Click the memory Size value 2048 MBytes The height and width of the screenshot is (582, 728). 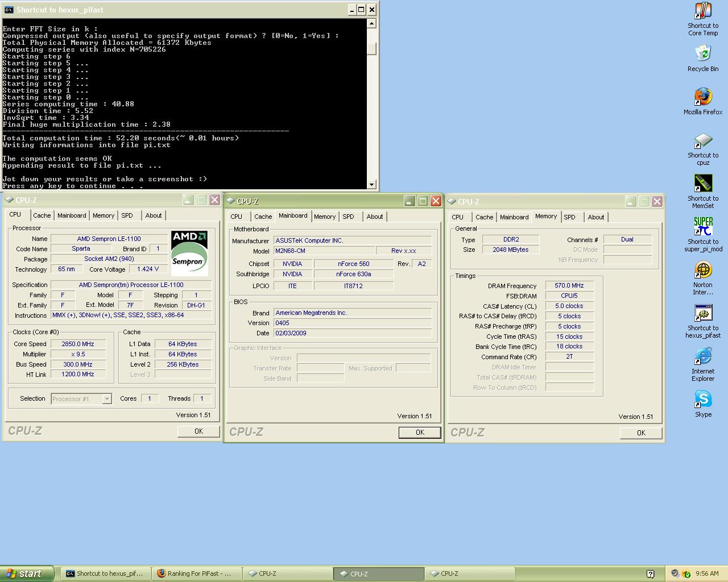coord(511,250)
